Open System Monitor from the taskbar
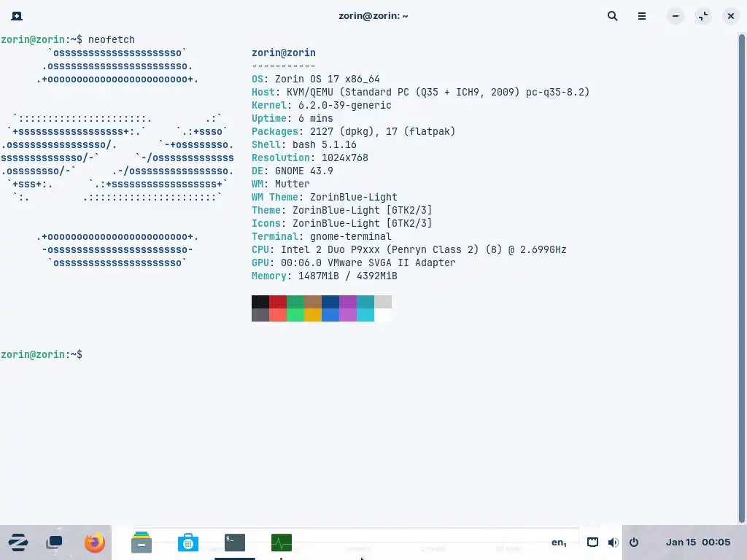Screen dimensions: 747x560 point(282,542)
